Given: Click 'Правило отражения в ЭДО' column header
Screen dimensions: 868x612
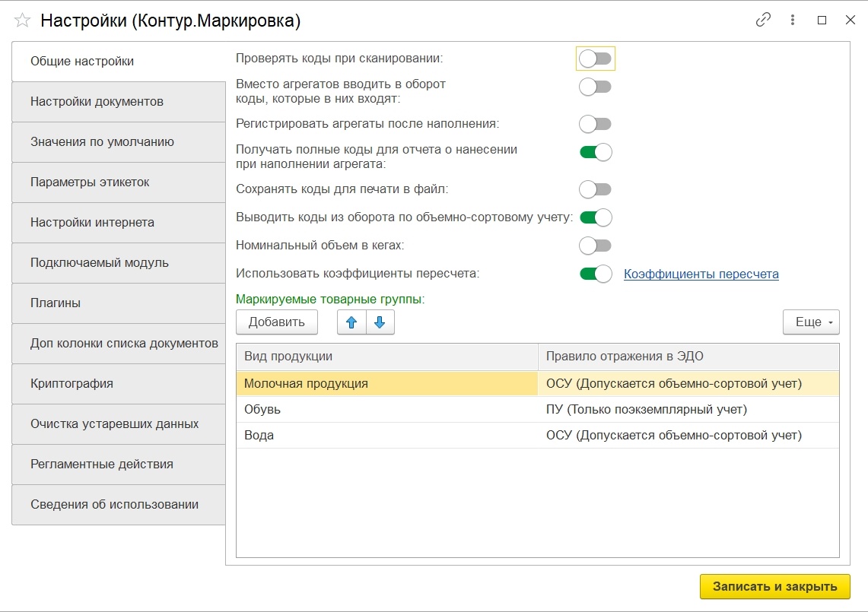Looking at the screenshot, I should [688, 357].
